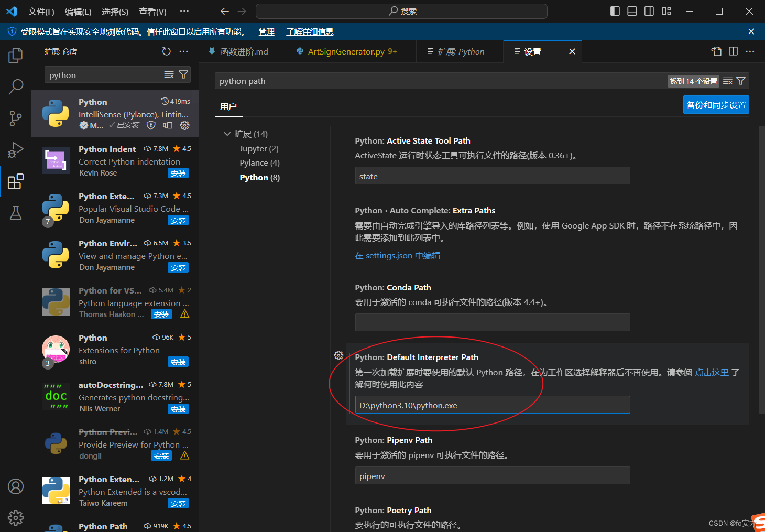Open gear menu for Default Interpreter Path
Screen dimensions: 765x532
(338, 355)
